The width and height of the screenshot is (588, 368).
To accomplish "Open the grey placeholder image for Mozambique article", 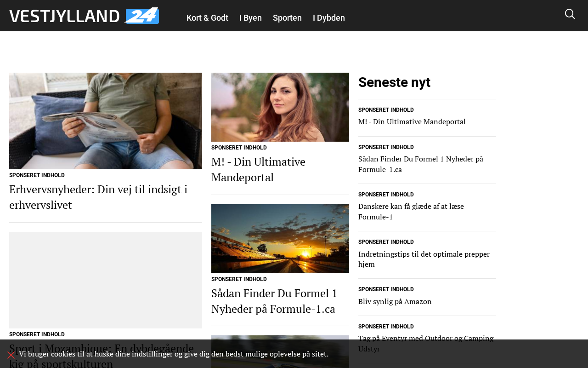I will tap(106, 280).
